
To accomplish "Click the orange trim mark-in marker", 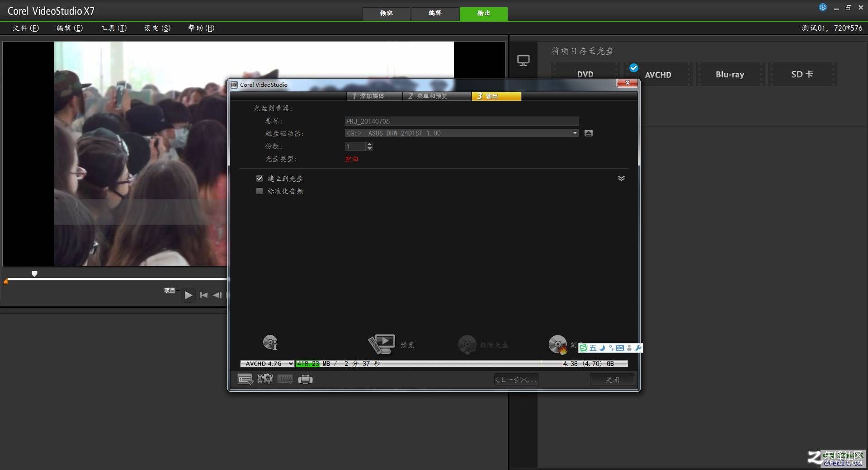I will [6, 281].
